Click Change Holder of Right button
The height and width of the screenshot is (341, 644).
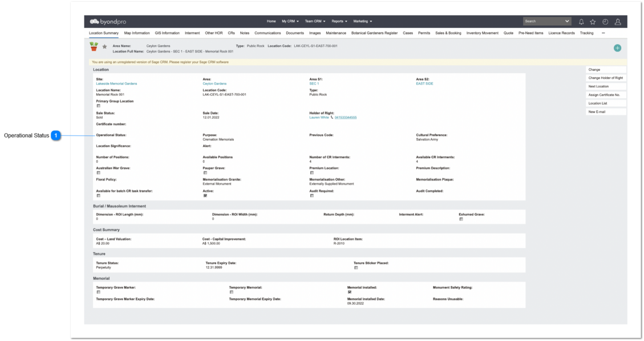(x=606, y=78)
